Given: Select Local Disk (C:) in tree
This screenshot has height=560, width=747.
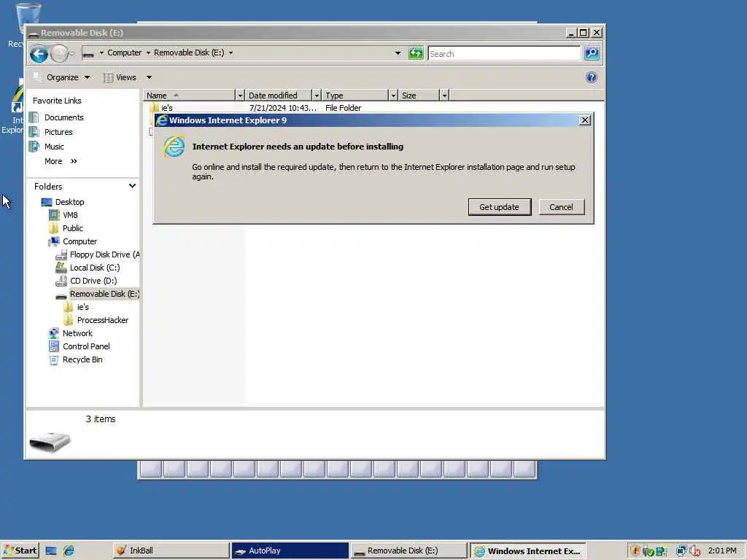Looking at the screenshot, I should coord(95,268).
